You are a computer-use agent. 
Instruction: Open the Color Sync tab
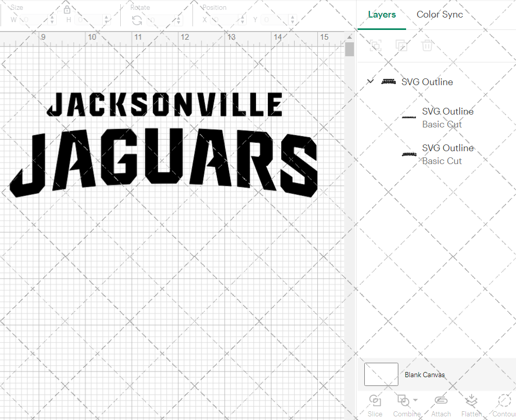pyautogui.click(x=440, y=14)
